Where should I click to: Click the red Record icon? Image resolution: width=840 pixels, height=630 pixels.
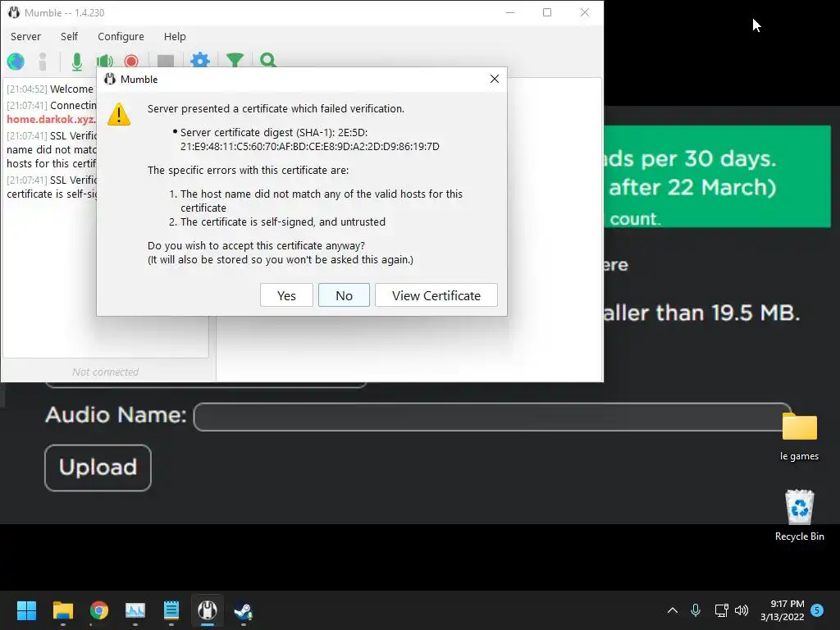point(131,61)
